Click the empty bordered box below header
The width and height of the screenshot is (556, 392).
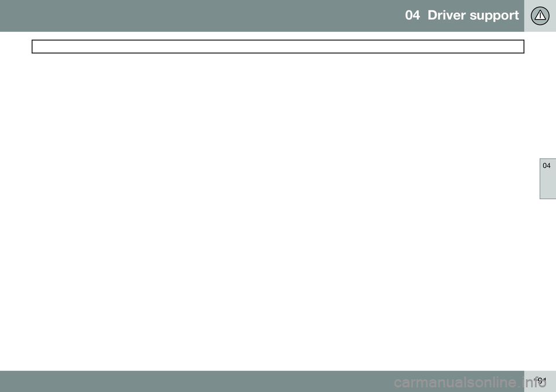(277, 46)
